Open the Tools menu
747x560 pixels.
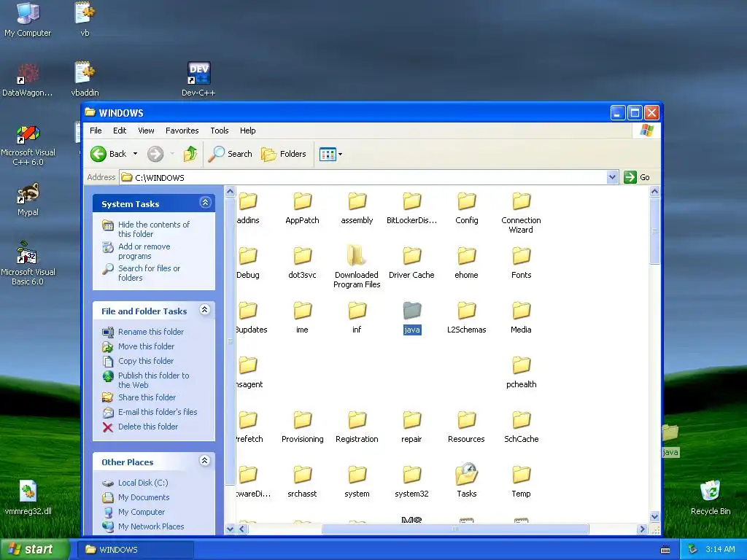click(x=219, y=131)
